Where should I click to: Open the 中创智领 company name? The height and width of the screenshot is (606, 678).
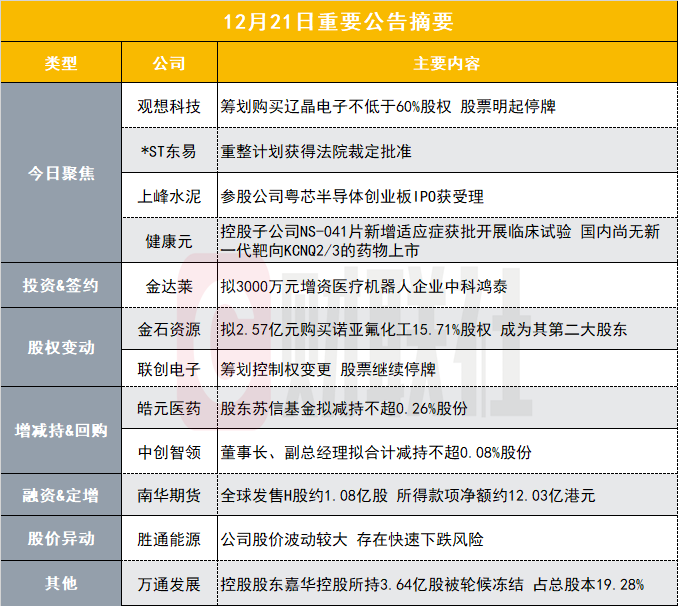pos(168,452)
